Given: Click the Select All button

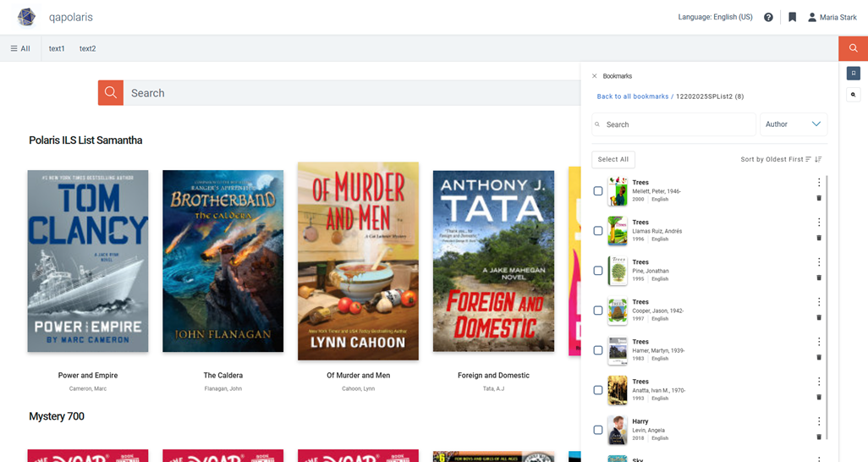Looking at the screenshot, I should pyautogui.click(x=613, y=160).
